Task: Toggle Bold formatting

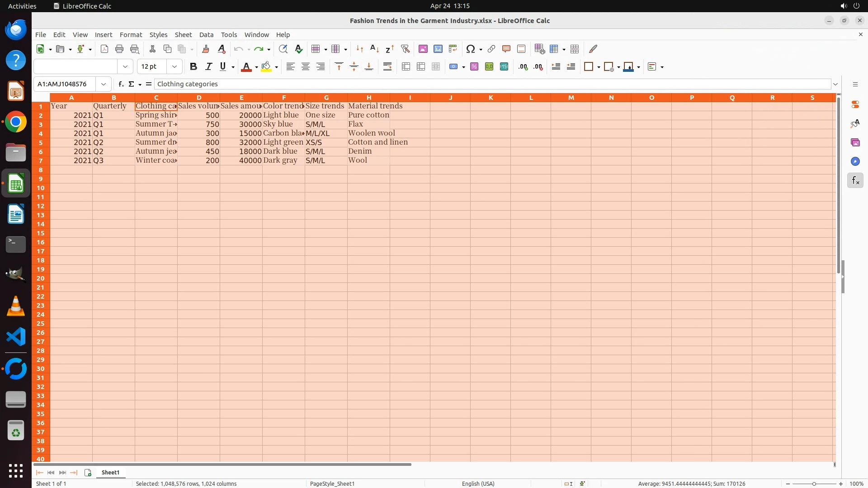Action: [193, 67]
